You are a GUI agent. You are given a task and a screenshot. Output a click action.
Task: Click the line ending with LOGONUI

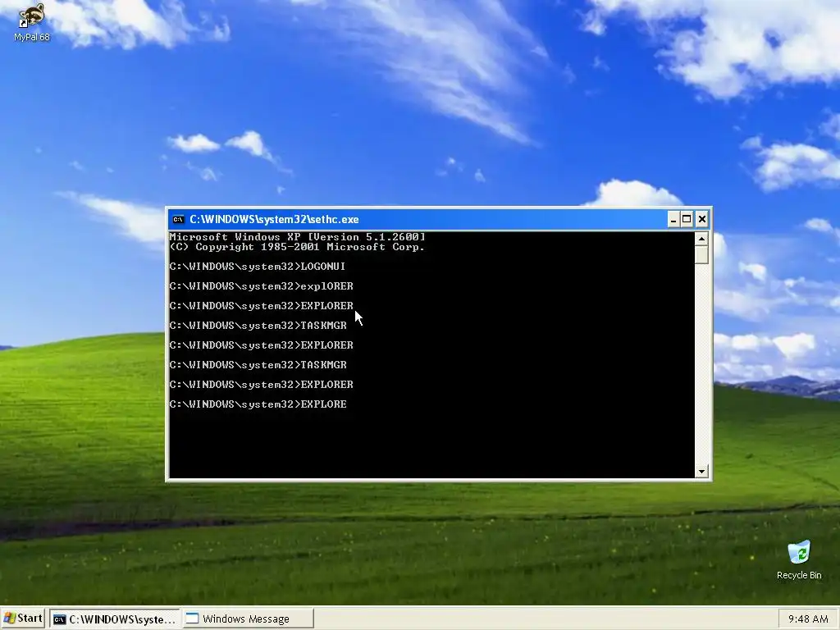[258, 267]
